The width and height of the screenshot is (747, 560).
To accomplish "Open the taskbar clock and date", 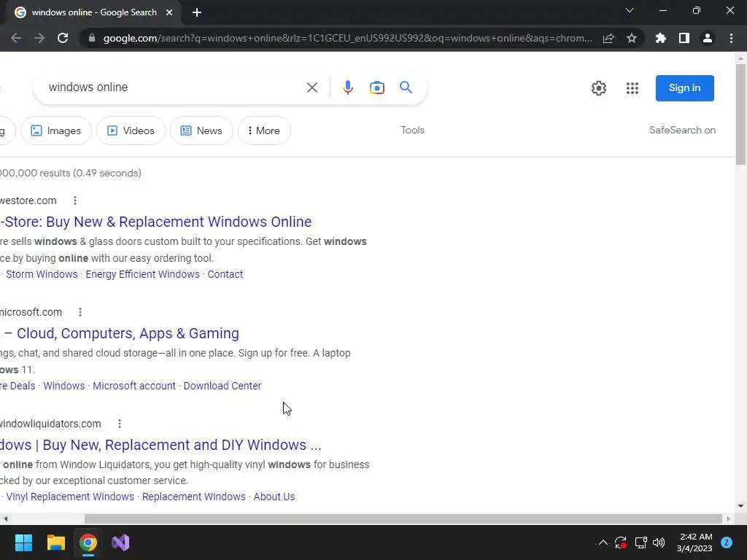I will (x=695, y=542).
